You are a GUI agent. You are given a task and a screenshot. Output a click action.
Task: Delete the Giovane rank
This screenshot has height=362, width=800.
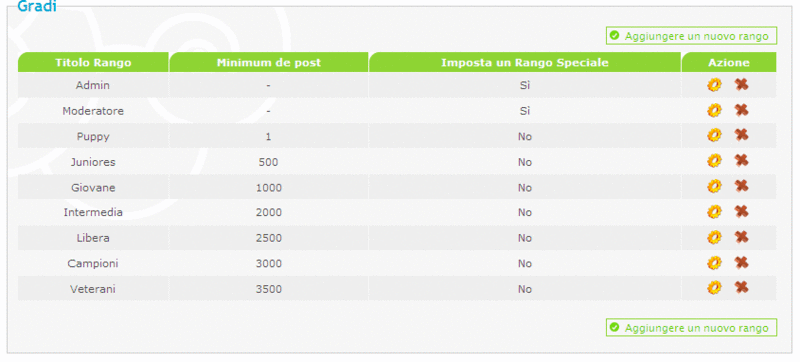point(741,186)
